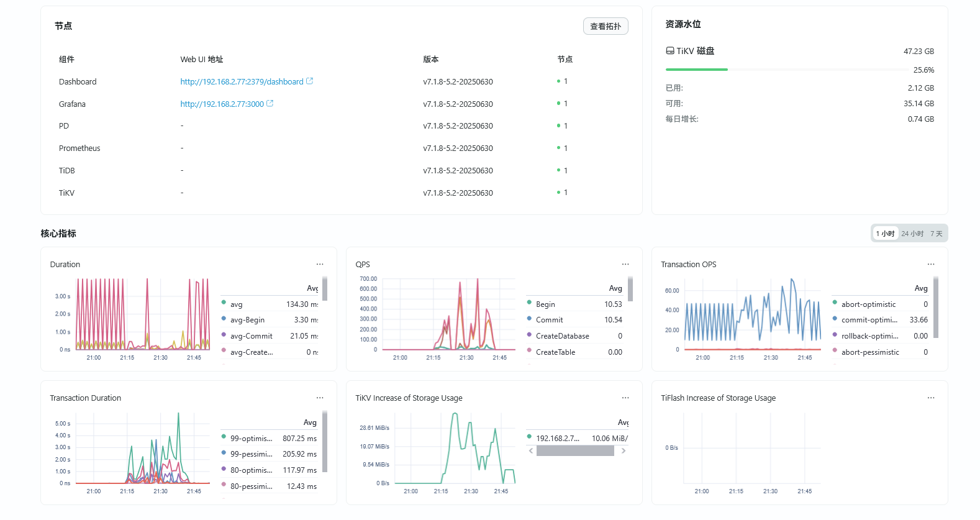Open the Duration panel more options menu

pos(320,265)
